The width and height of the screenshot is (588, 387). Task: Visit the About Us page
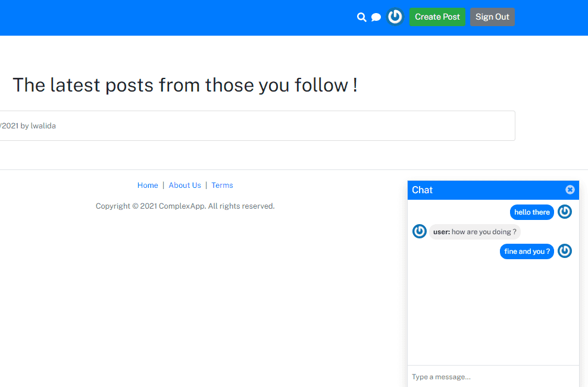[x=184, y=185]
